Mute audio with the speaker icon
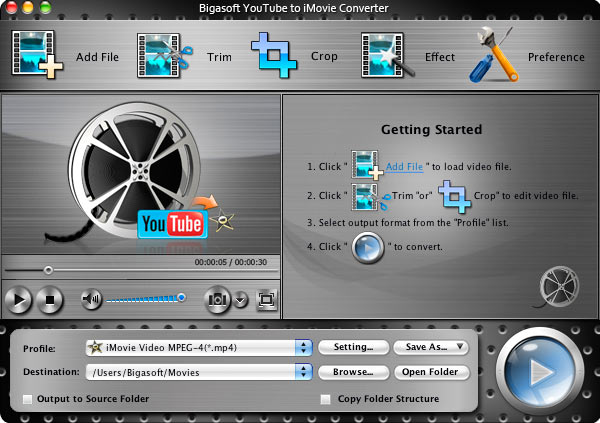Viewport: 600px width, 423px height. coord(91,299)
